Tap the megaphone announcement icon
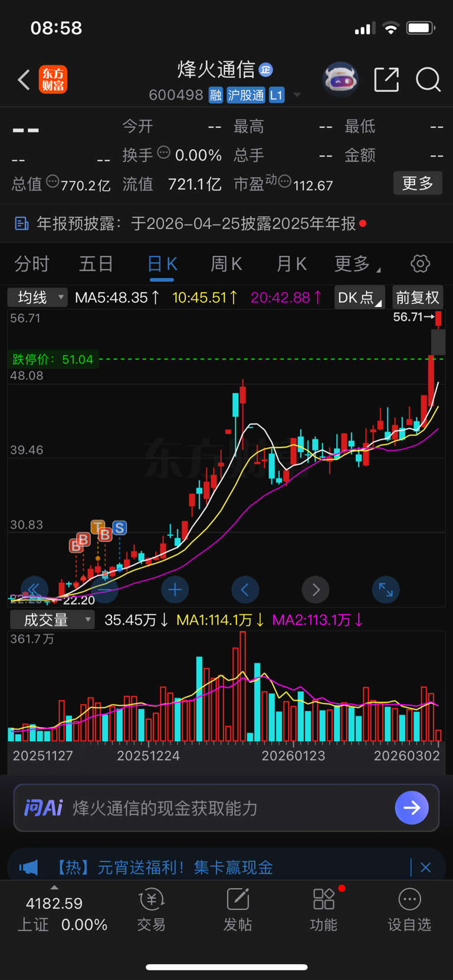The image size is (453, 980). (x=28, y=867)
